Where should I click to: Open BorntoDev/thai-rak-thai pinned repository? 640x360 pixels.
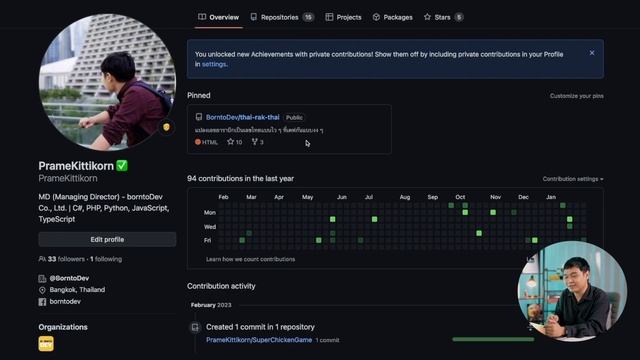point(242,117)
